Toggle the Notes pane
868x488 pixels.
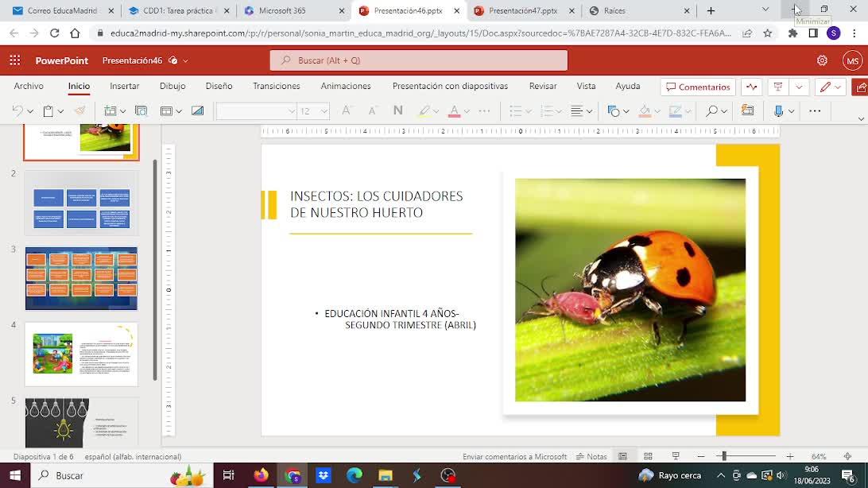click(x=591, y=456)
